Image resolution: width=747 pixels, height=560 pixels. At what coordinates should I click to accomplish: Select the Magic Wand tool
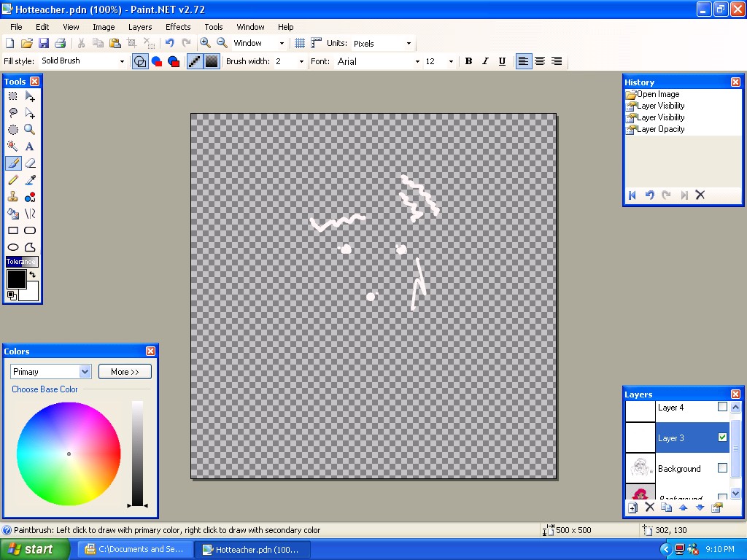tap(13, 146)
